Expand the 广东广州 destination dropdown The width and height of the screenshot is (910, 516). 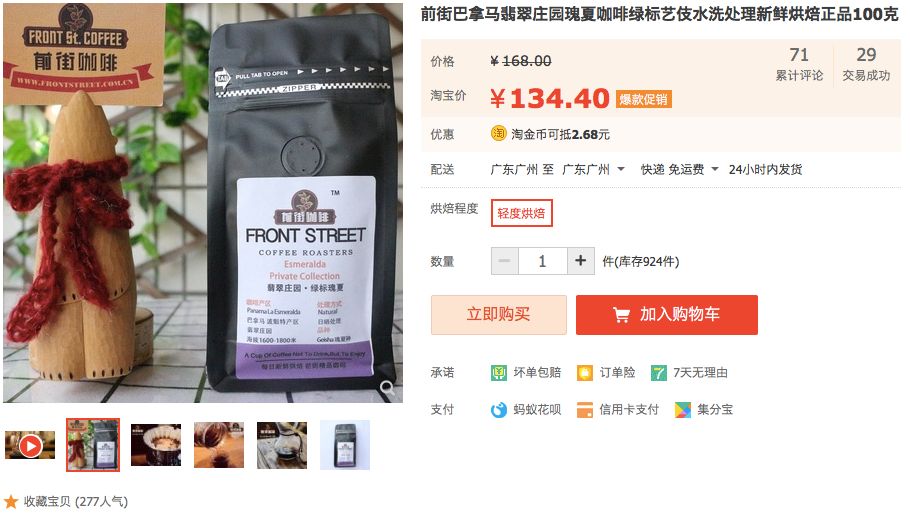593,169
